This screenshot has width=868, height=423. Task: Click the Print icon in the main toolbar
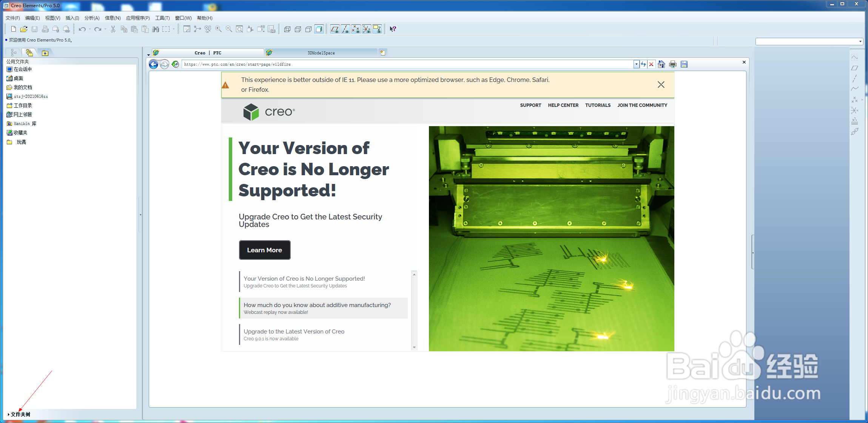coord(45,29)
